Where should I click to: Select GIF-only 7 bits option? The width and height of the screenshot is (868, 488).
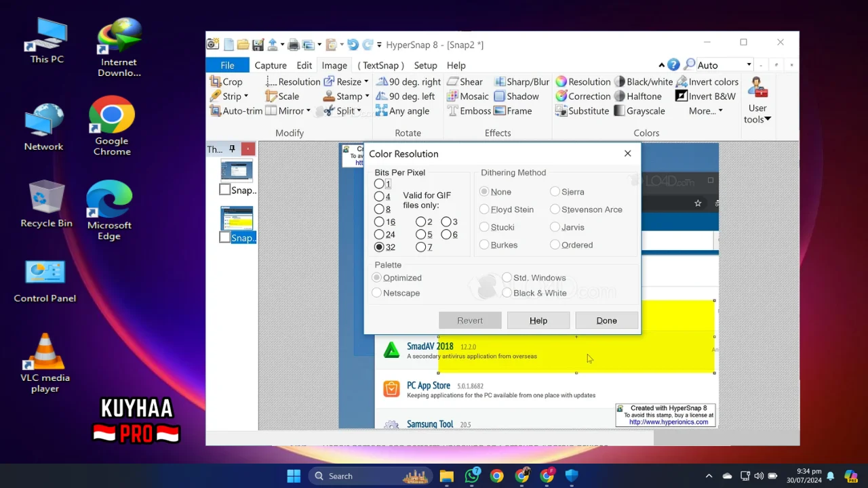pyautogui.click(x=420, y=247)
